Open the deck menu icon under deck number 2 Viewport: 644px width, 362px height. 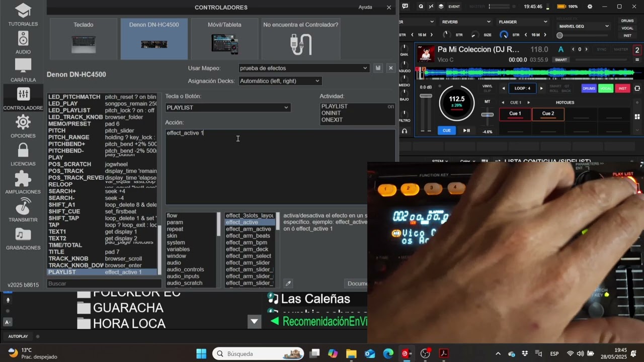coord(637,60)
